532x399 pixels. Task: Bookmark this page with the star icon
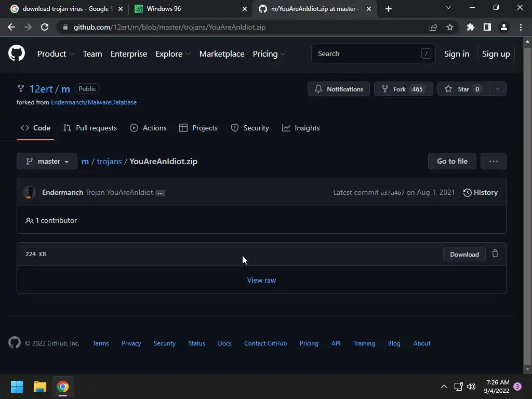(450, 27)
